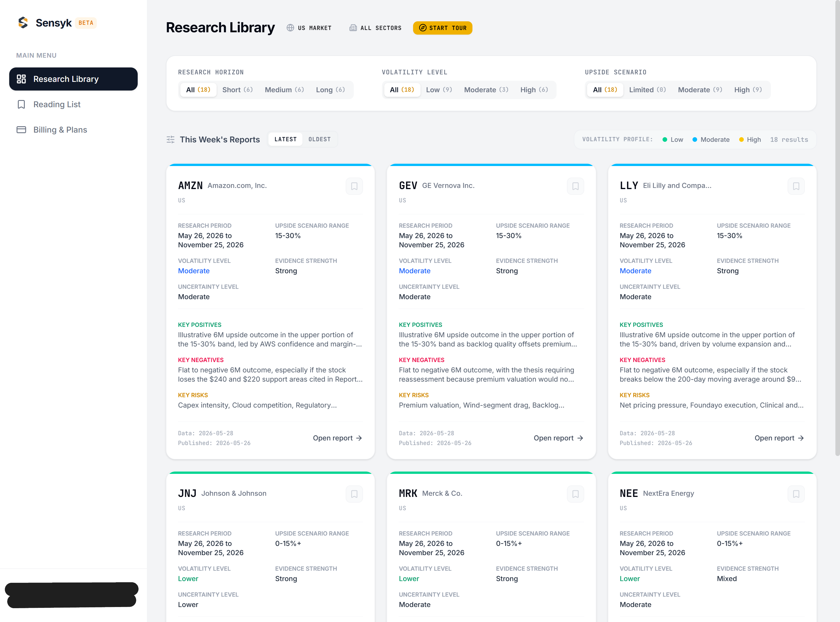Bookmark the GEV report card
This screenshot has width=840, height=622.
click(x=575, y=186)
